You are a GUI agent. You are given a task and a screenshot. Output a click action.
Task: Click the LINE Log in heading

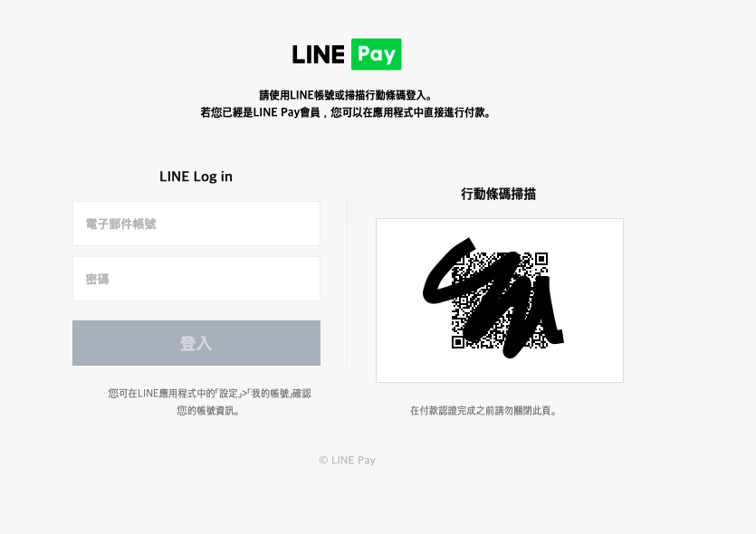click(196, 176)
